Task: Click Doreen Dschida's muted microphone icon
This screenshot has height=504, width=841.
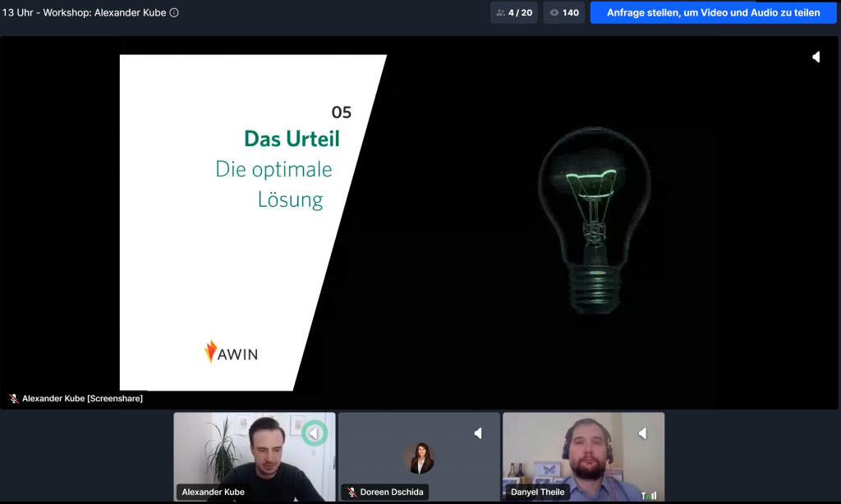Action: pos(352,493)
